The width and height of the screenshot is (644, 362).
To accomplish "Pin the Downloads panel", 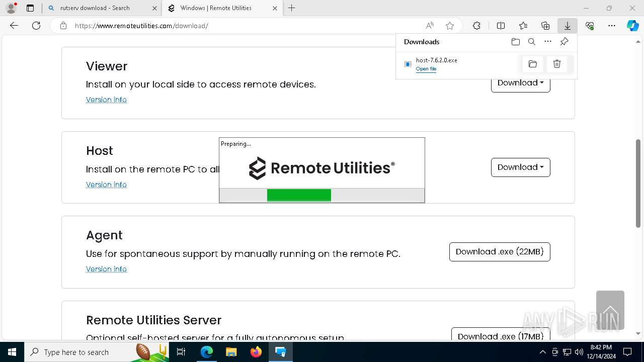I will tap(564, 42).
